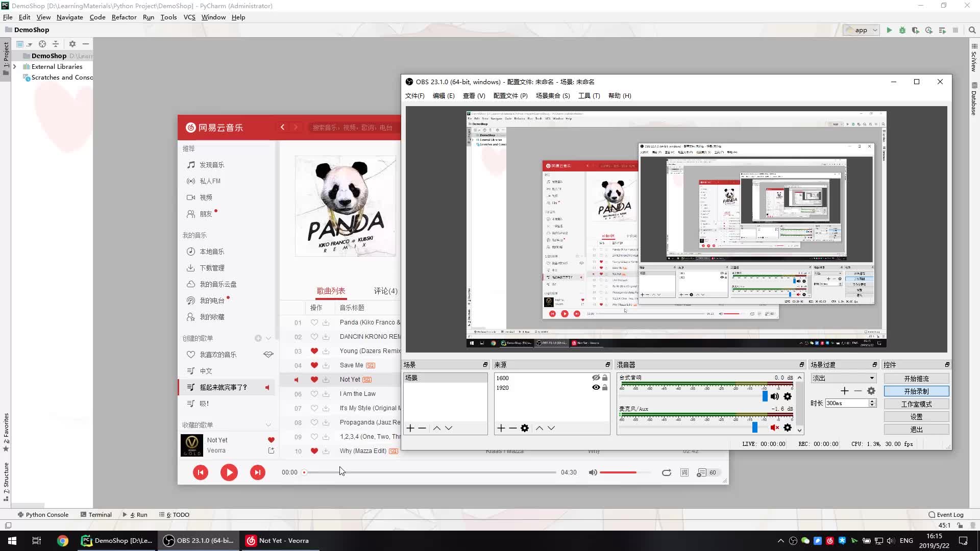The width and height of the screenshot is (980, 551).
Task: Click the audio mixer mute icon
Action: [x=774, y=428]
